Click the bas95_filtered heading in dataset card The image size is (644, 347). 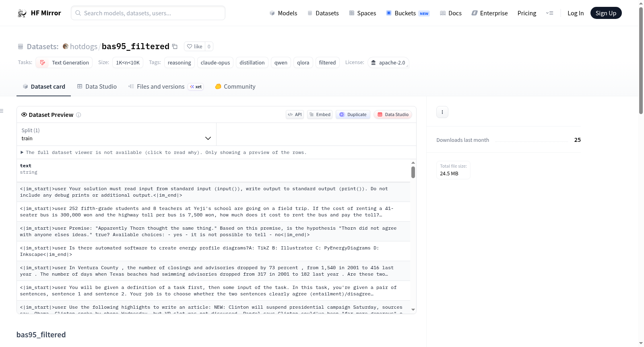point(41,335)
